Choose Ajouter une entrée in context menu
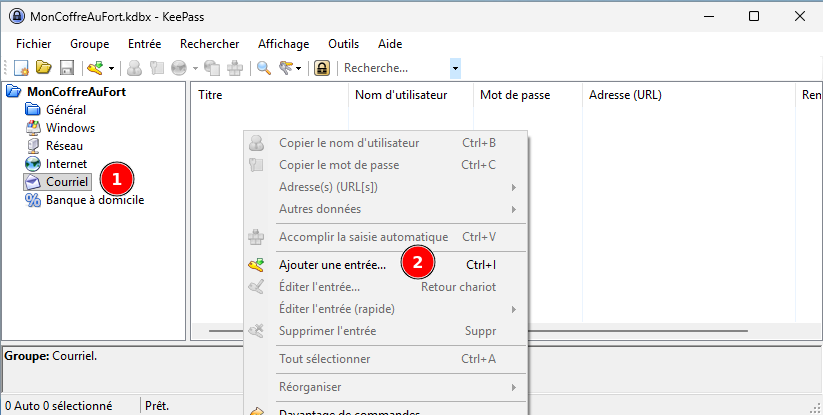Image resolution: width=823 pixels, height=415 pixels. [x=332, y=265]
